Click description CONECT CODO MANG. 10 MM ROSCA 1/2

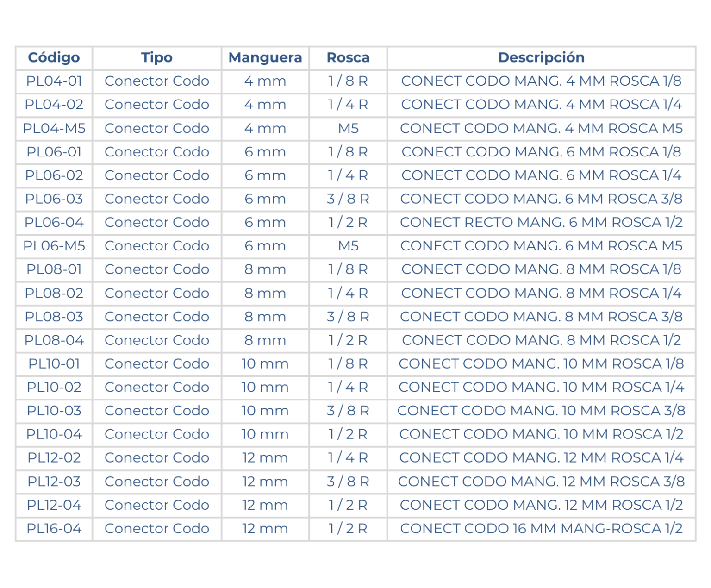click(541, 434)
